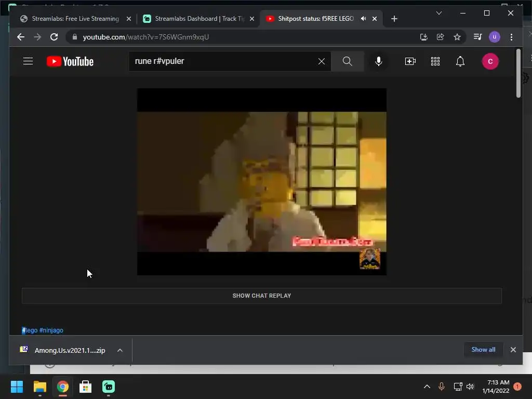The image size is (532, 399).
Task: Open Microsoft Store from the taskbar
Action: pyautogui.click(x=86, y=387)
